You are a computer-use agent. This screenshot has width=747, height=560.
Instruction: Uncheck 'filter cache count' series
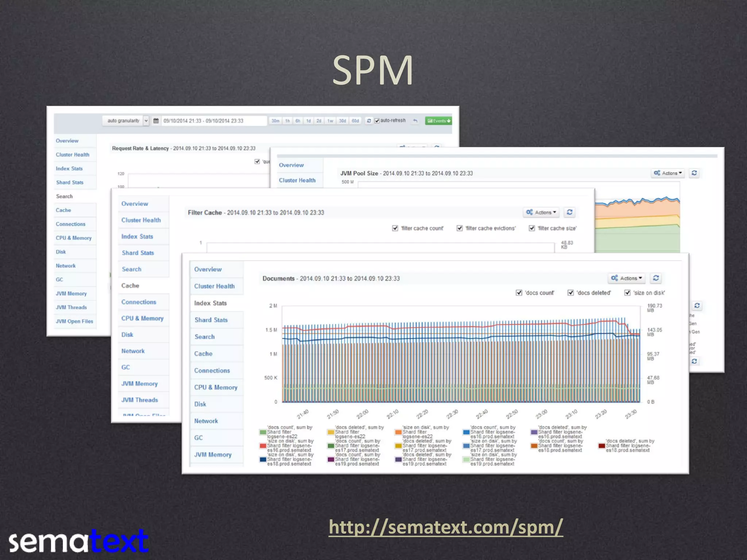395,228
